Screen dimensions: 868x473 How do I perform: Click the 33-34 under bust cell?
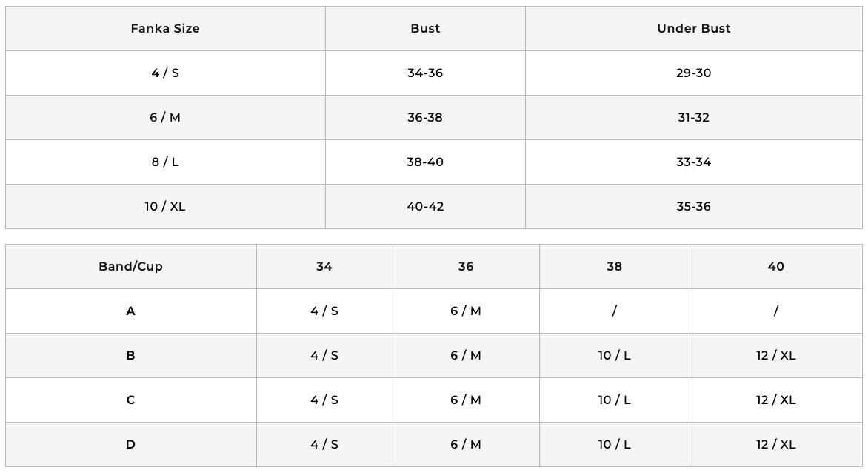693,162
